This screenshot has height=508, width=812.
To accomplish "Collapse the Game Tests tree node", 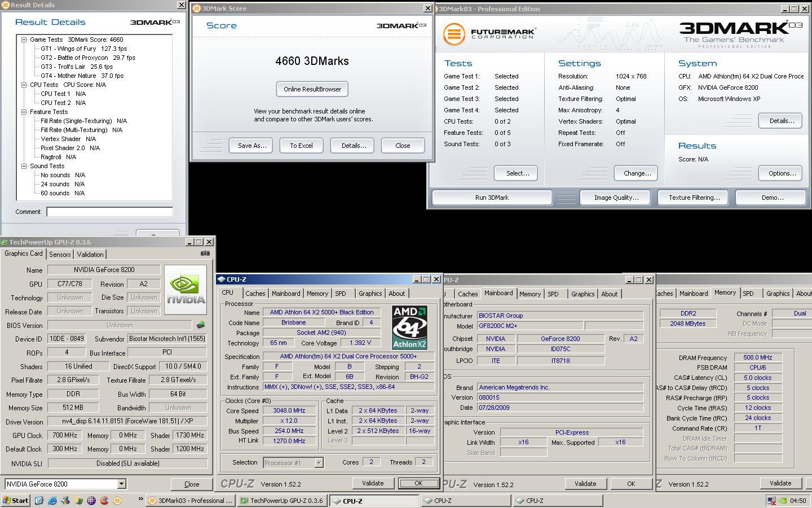I will click(24, 40).
